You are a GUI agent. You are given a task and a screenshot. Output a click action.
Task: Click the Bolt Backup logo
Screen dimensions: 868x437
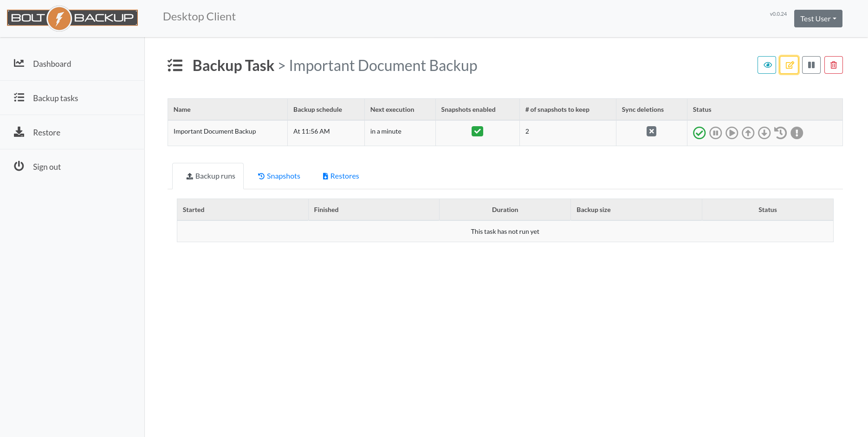click(x=72, y=18)
